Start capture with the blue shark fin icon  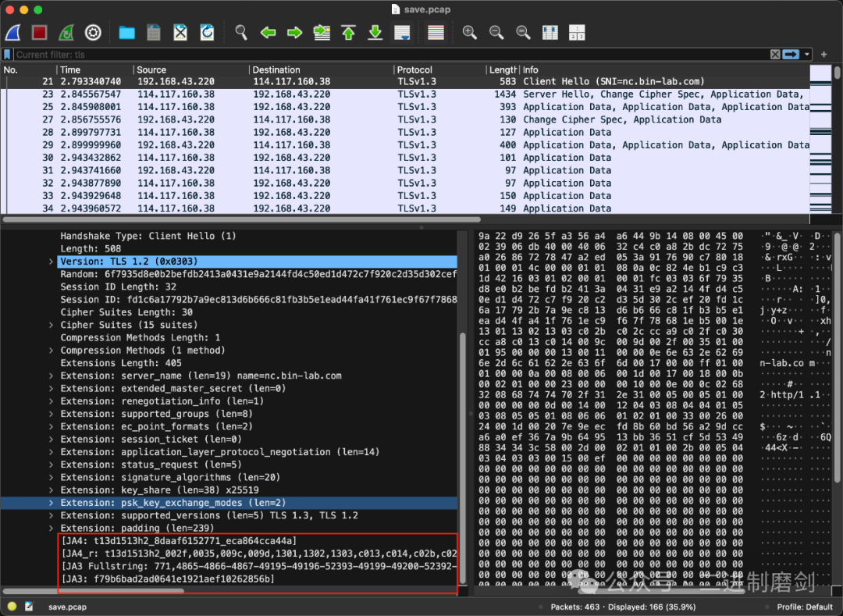click(x=13, y=33)
